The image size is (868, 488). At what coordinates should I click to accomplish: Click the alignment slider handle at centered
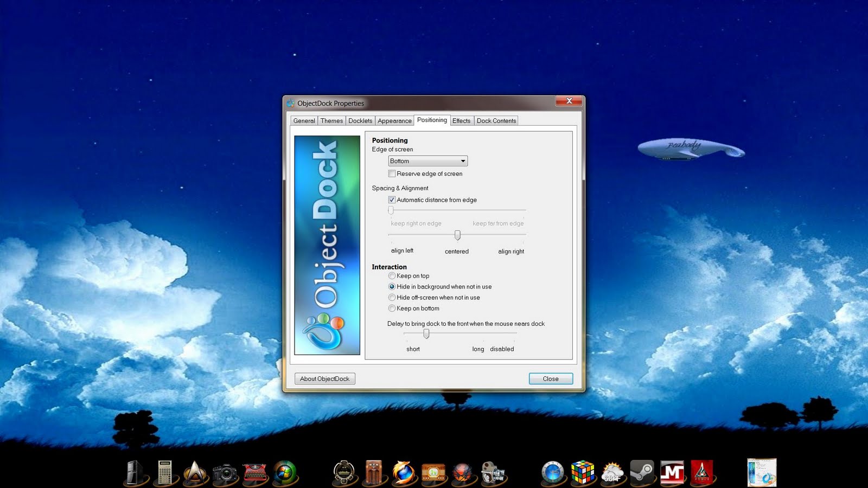click(x=457, y=235)
